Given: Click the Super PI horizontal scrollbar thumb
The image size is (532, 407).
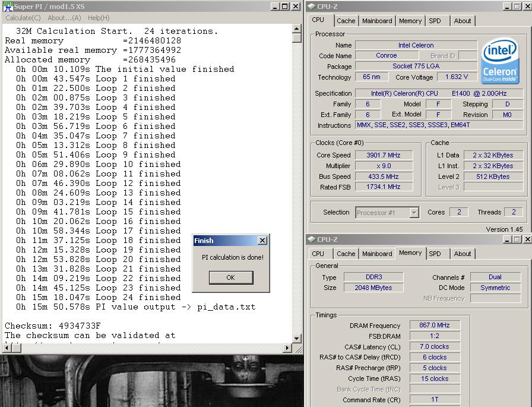Looking at the screenshot, I should pos(16,348).
